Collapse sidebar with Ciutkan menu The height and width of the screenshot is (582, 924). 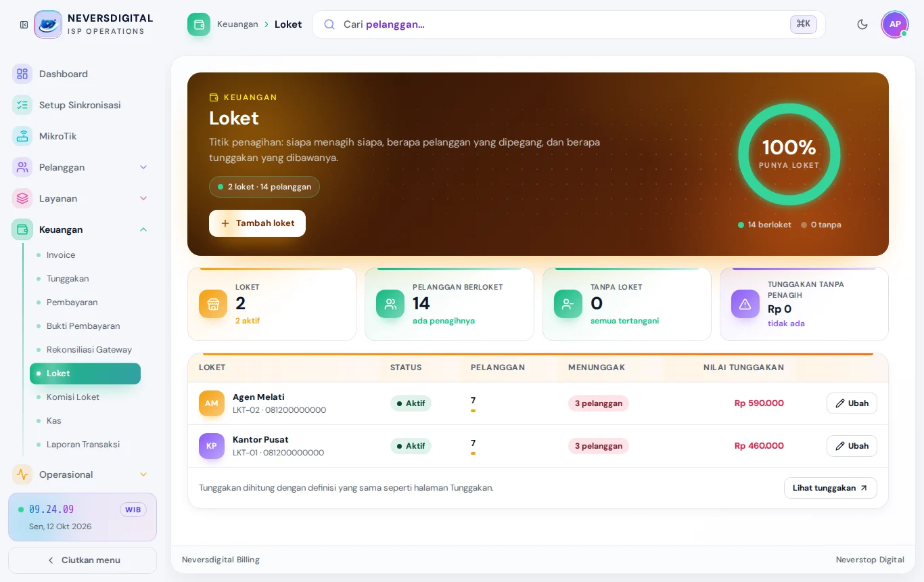pos(83,560)
